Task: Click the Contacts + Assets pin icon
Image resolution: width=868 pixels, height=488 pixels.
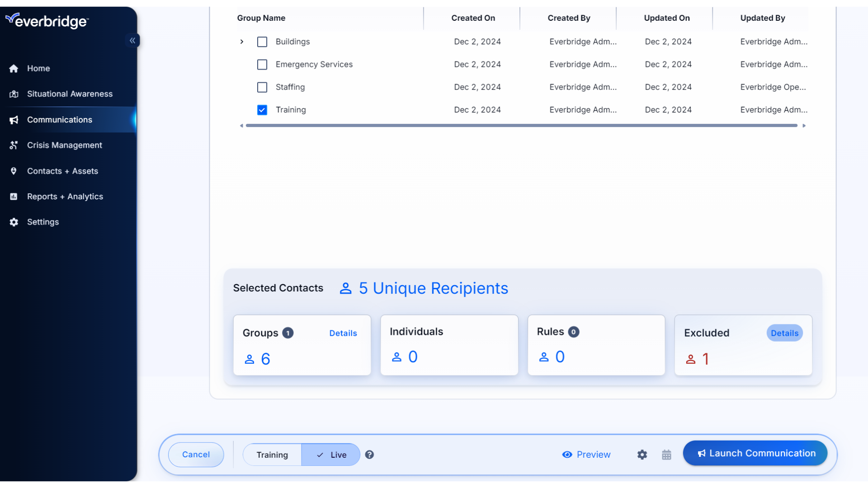Action: 14,171
